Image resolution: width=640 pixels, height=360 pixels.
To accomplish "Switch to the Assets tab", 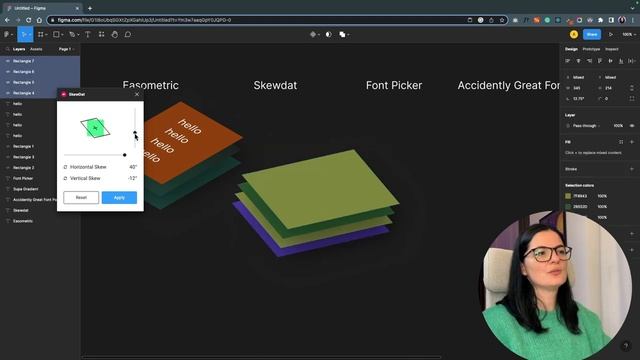I will 36,49.
